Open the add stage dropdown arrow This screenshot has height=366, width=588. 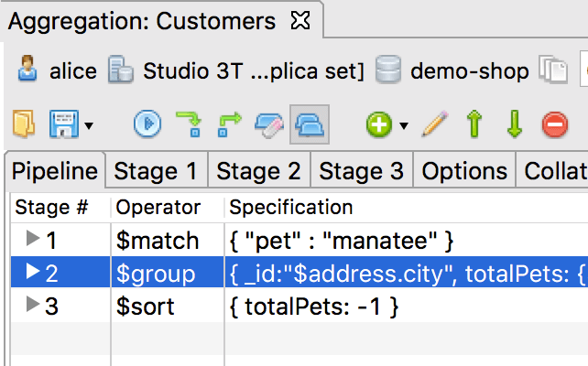pos(404,126)
